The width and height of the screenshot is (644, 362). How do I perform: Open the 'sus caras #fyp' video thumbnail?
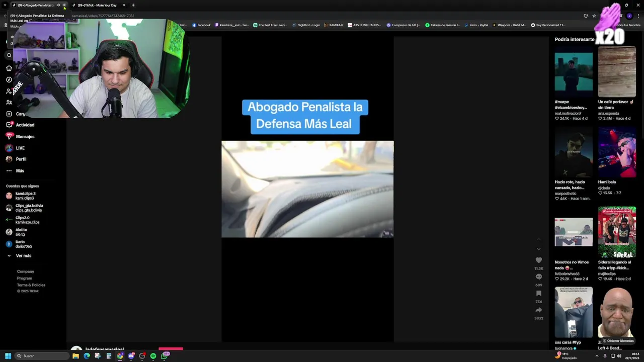(574, 312)
